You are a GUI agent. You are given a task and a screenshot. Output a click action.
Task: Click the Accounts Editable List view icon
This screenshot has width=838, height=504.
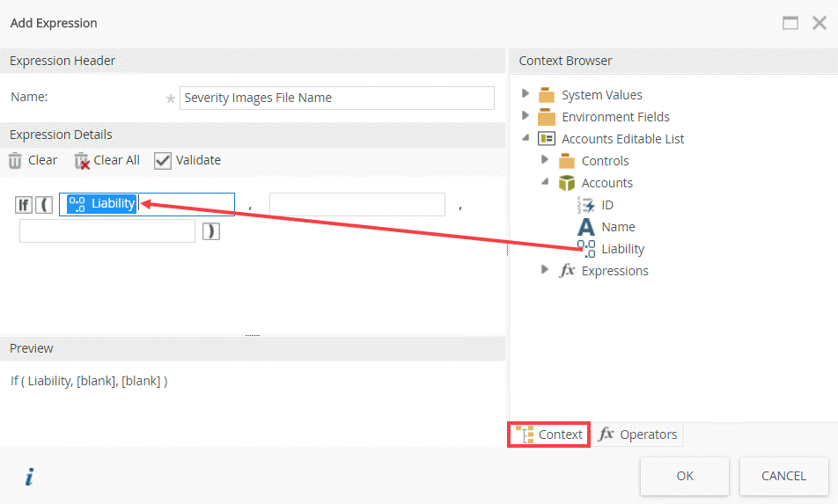click(546, 139)
